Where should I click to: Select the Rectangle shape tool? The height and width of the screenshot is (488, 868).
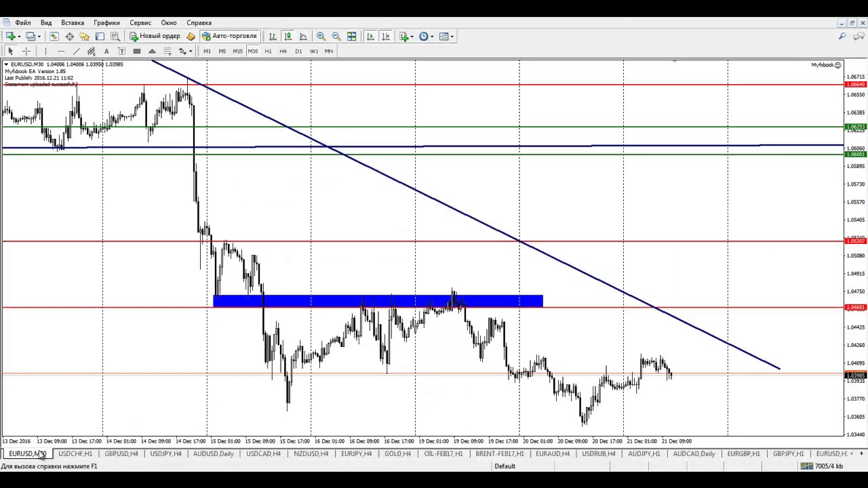(137, 51)
